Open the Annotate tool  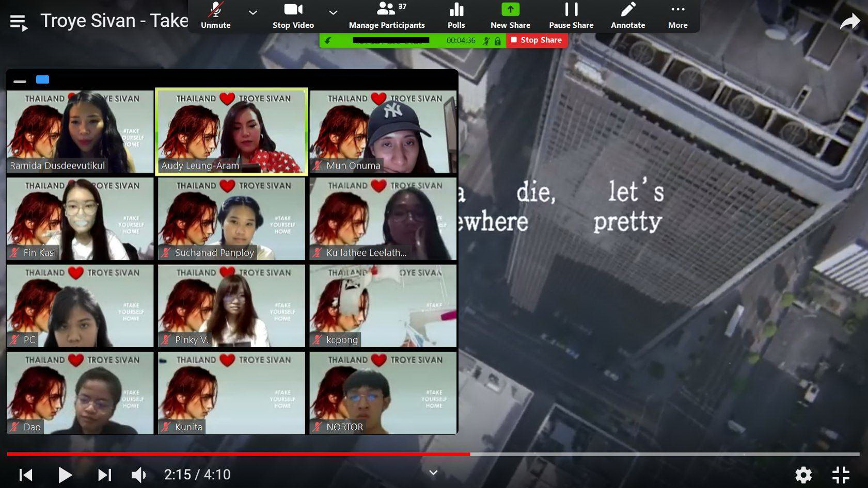tap(628, 16)
